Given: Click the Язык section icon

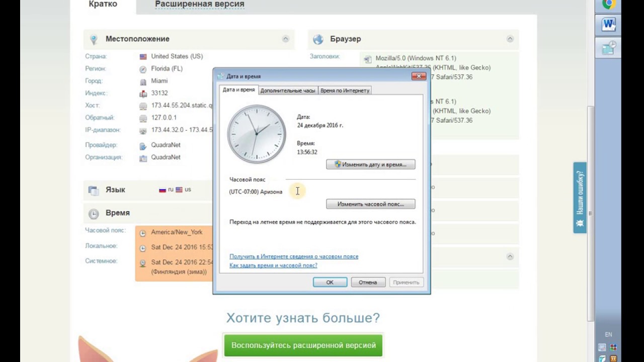Looking at the screenshot, I should click(94, 190).
